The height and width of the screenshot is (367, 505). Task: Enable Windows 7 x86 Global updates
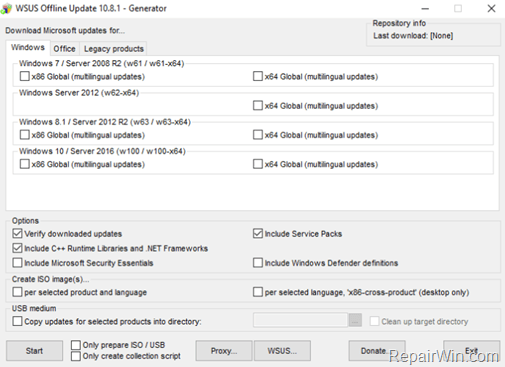24,76
